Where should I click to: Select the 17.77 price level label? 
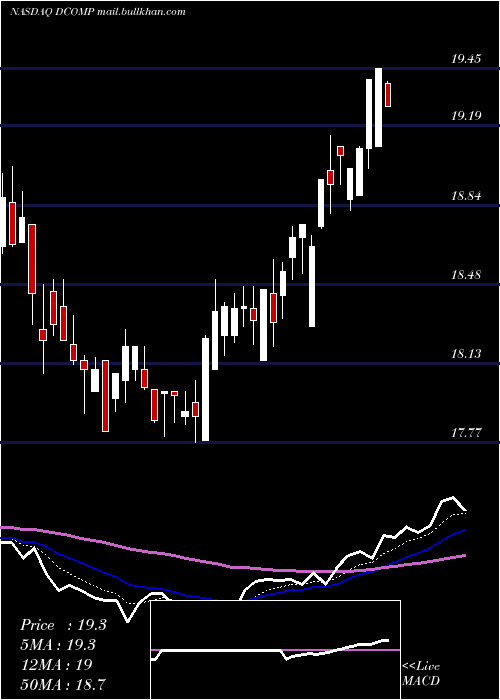coord(466,433)
